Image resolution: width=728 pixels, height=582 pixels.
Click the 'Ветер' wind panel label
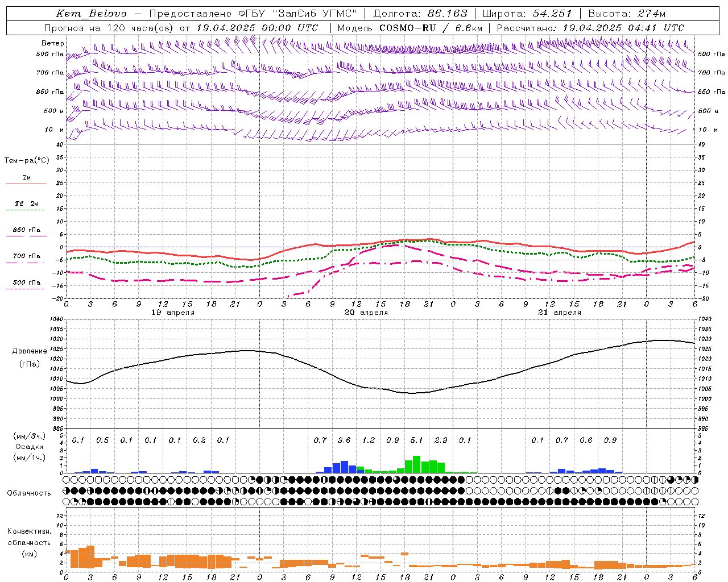point(53,43)
